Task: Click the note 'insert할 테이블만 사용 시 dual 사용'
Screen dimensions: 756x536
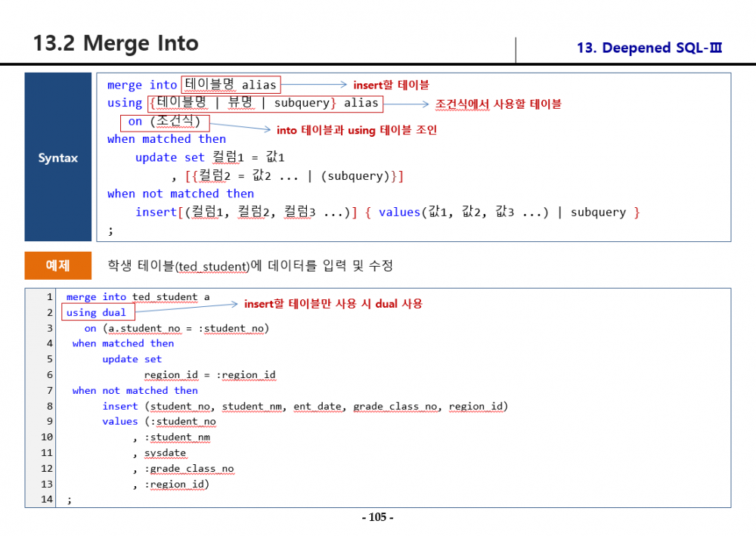Action: click(x=333, y=304)
